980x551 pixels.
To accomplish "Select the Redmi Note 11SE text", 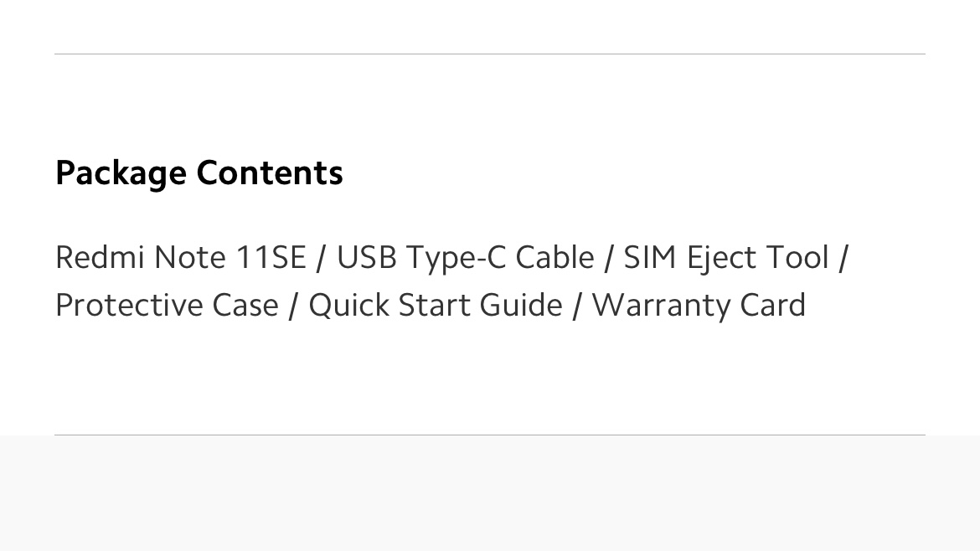I will pos(180,257).
